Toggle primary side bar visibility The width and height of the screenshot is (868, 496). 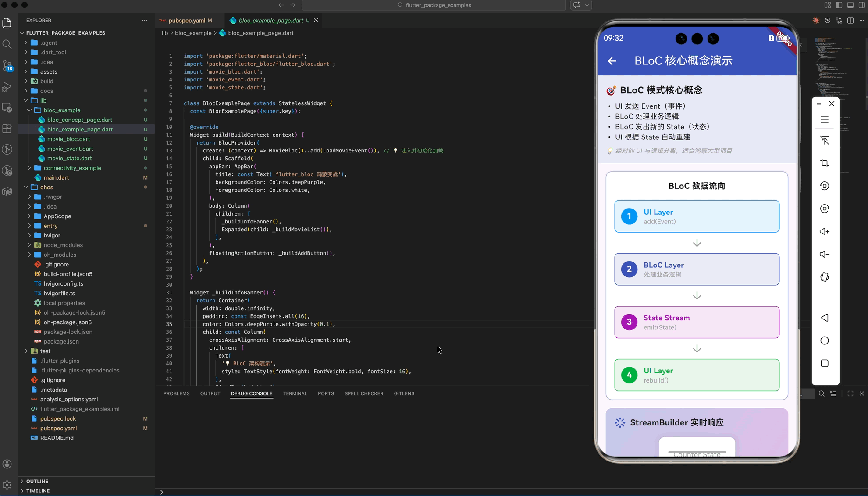click(x=839, y=5)
